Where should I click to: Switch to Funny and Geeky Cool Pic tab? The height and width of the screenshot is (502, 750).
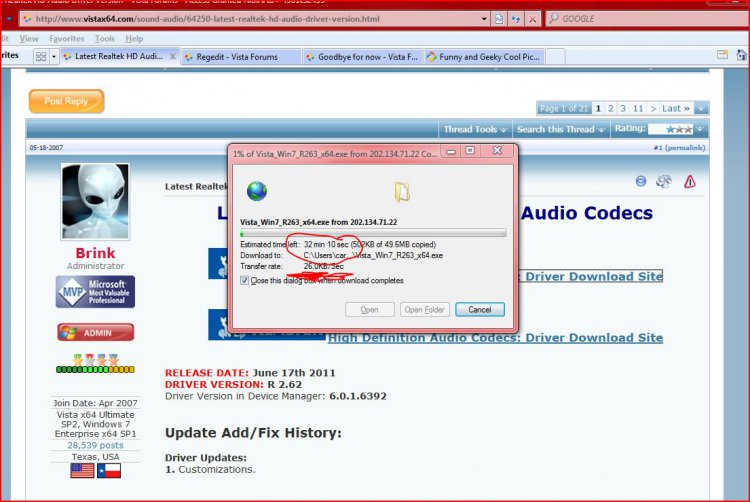coord(484,57)
